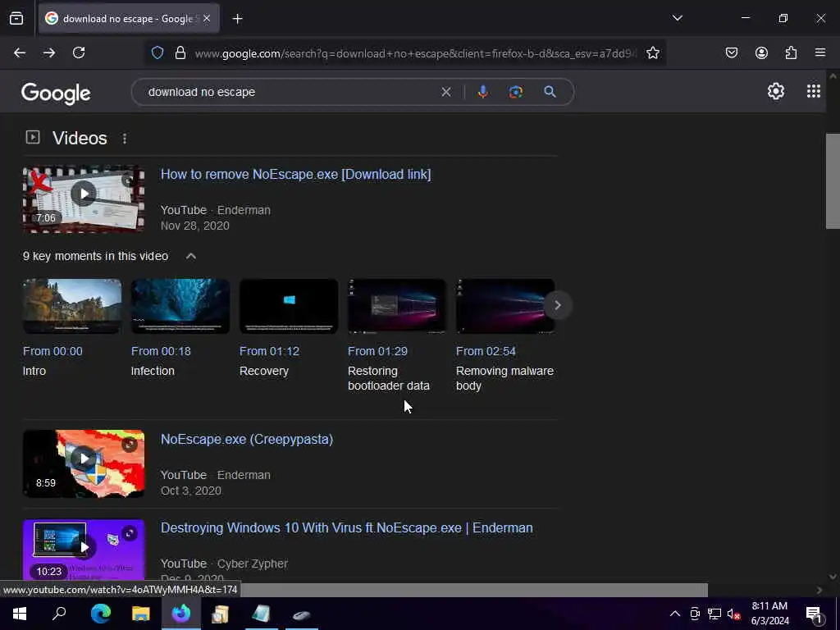
Task: Open Restoring bootloader data moment thumbnail
Action: (397, 306)
